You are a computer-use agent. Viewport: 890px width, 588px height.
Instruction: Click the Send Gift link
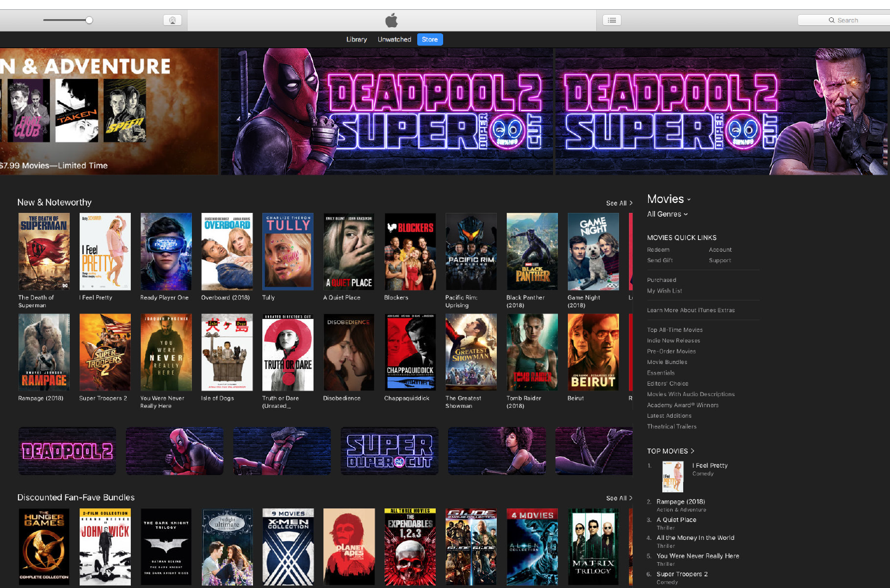pyautogui.click(x=660, y=260)
